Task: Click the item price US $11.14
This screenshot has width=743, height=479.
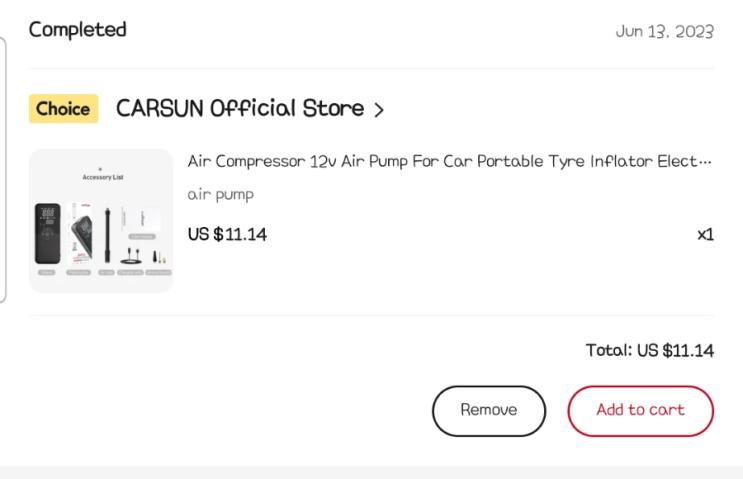Action: tap(227, 235)
